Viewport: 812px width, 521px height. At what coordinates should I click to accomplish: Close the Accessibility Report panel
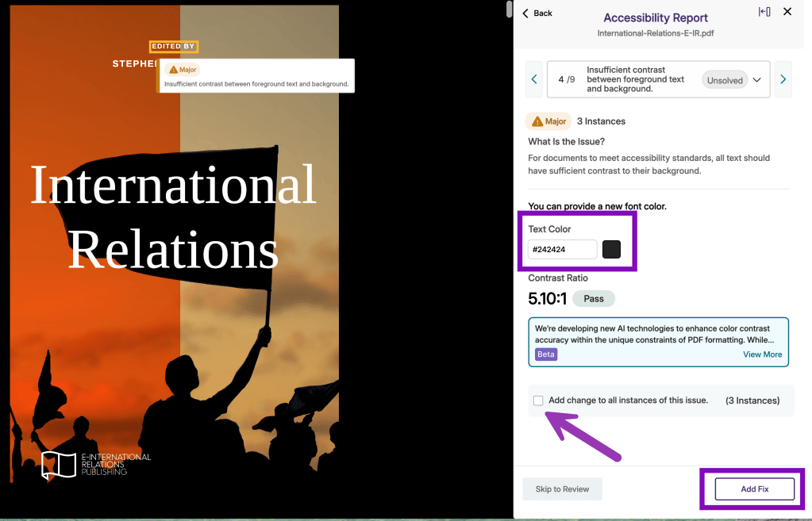[787, 11]
